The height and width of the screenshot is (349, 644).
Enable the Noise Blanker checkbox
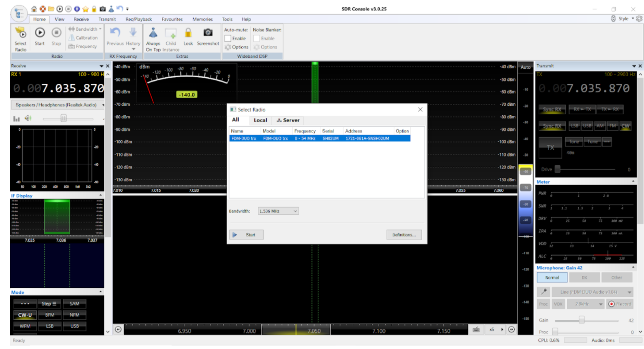[x=256, y=39]
